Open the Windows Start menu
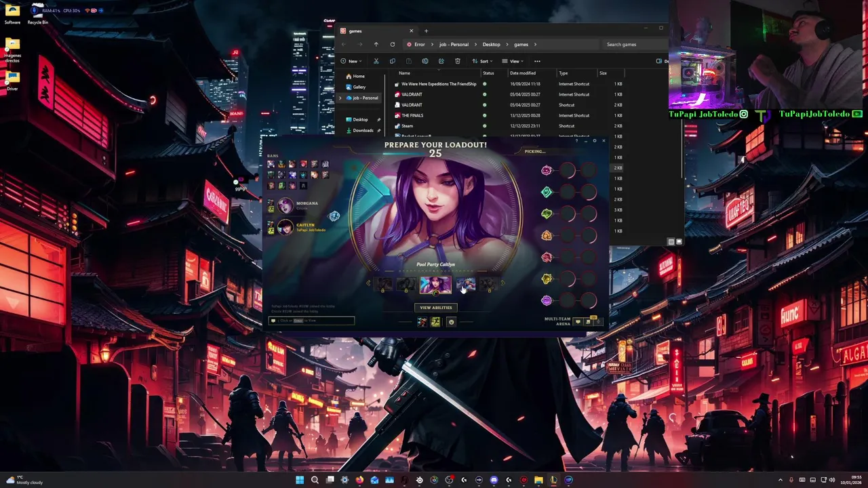 pyautogui.click(x=300, y=480)
